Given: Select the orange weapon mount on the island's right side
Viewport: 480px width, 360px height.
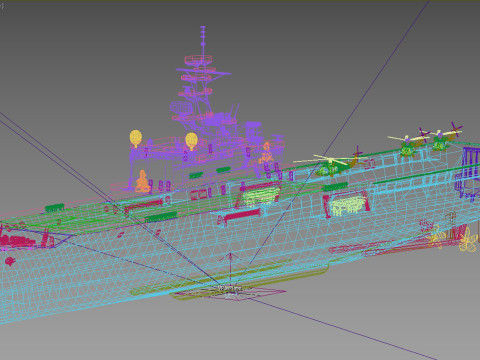Looking at the screenshot, I should coord(266,153).
